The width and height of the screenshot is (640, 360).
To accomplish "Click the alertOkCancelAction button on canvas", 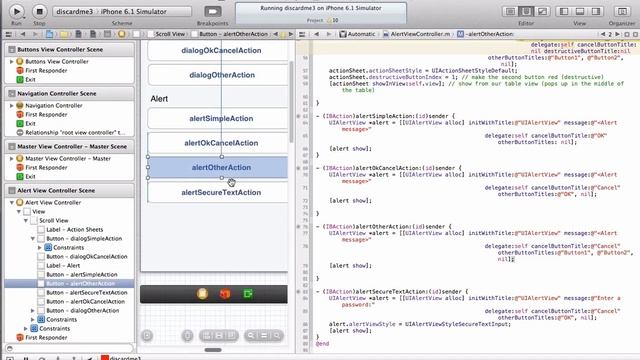I will point(218,143).
